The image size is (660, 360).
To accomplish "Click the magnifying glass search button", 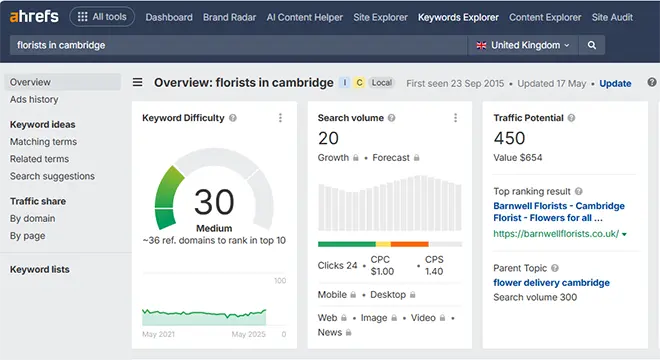I will click(x=591, y=45).
